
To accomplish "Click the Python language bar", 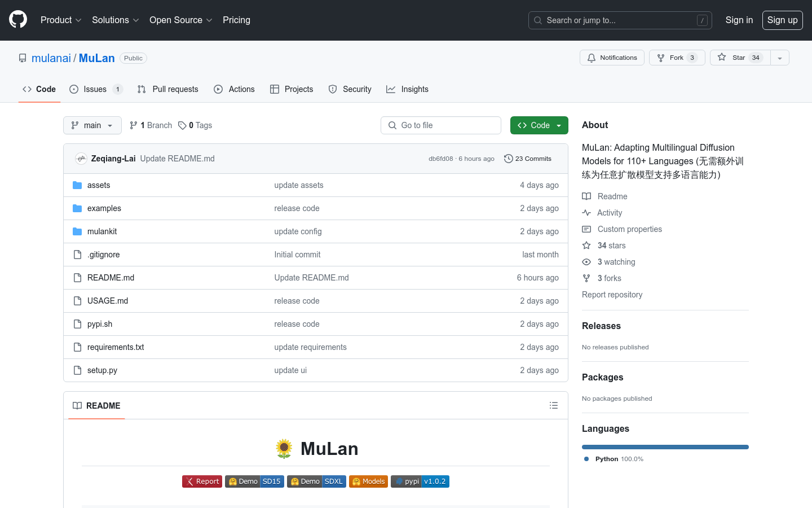I will pos(665,447).
